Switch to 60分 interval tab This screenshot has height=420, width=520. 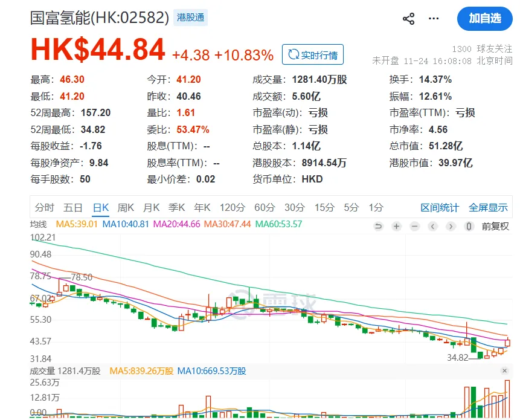(x=265, y=208)
